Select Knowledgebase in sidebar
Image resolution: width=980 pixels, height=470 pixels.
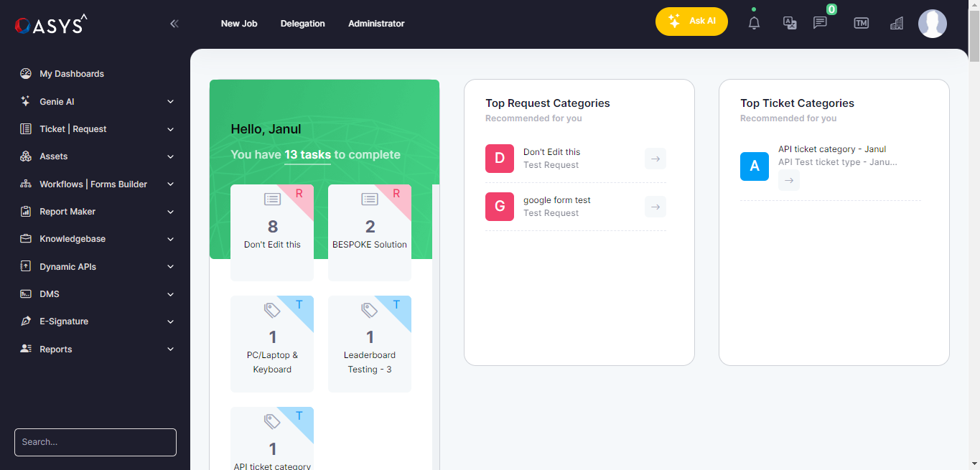(x=73, y=239)
